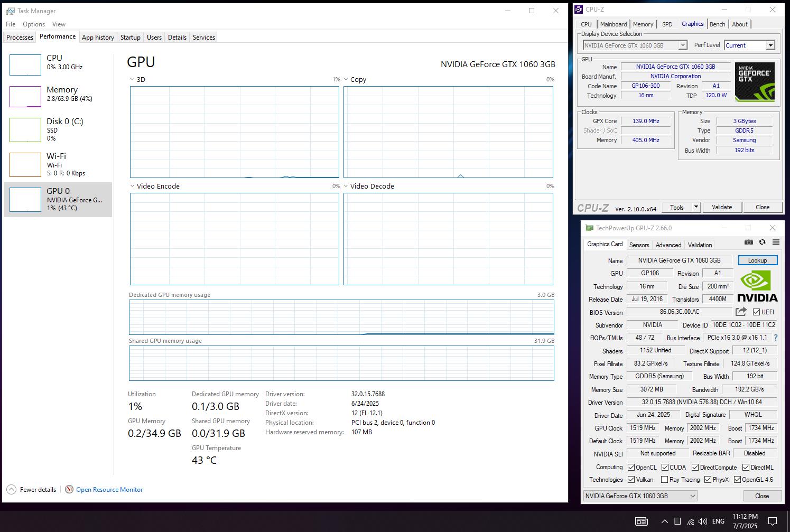The image size is (790, 532).
Task: Click the Fewer details label
Action: pyautogui.click(x=38, y=490)
